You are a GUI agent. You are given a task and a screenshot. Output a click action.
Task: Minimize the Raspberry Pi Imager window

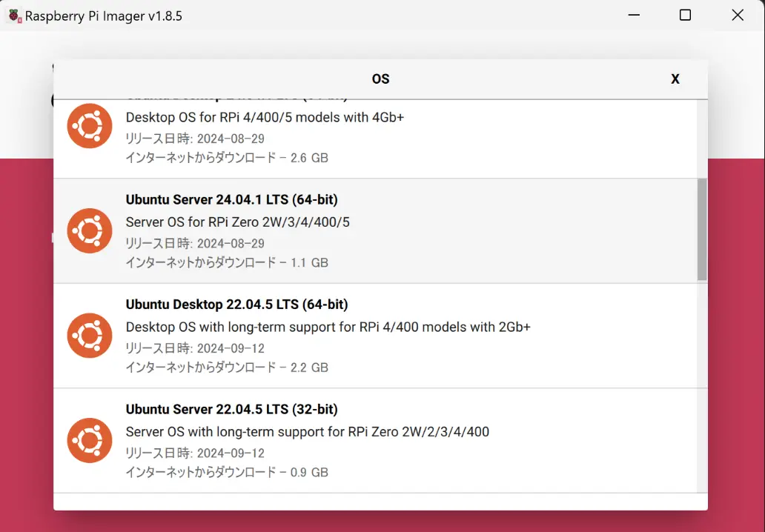[x=634, y=15]
